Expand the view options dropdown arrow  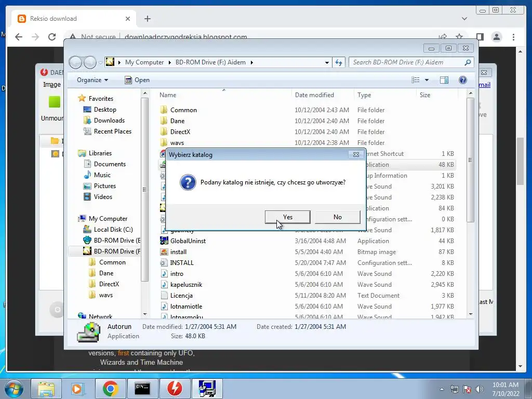point(427,80)
